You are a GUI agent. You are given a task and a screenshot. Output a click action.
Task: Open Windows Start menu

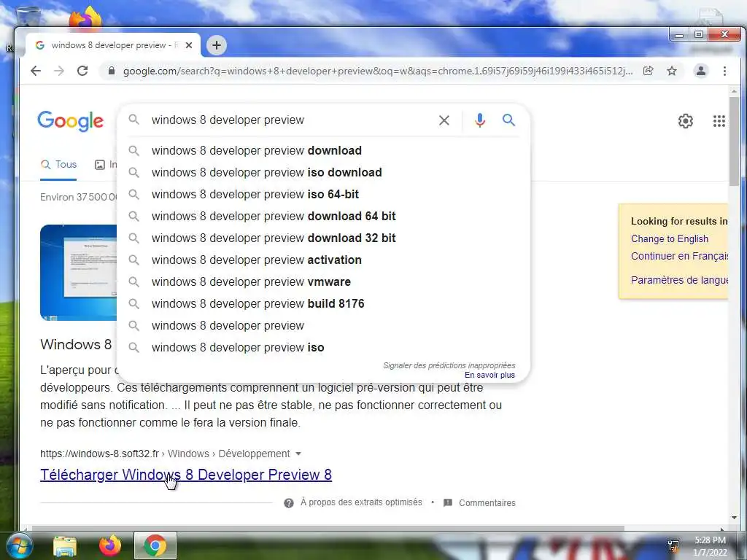coord(19,545)
